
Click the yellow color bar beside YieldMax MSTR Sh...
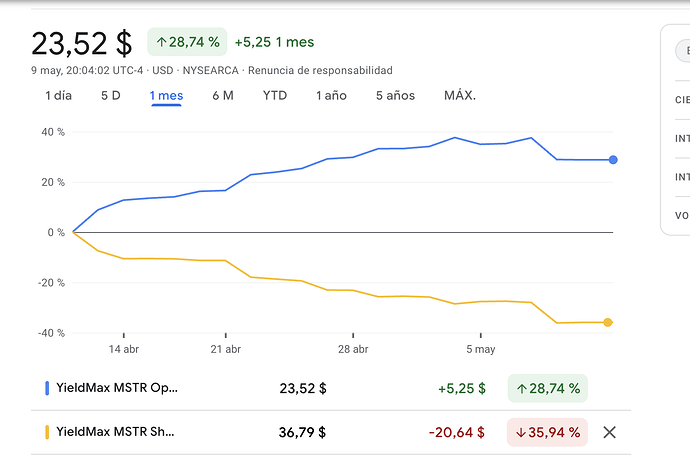47,432
